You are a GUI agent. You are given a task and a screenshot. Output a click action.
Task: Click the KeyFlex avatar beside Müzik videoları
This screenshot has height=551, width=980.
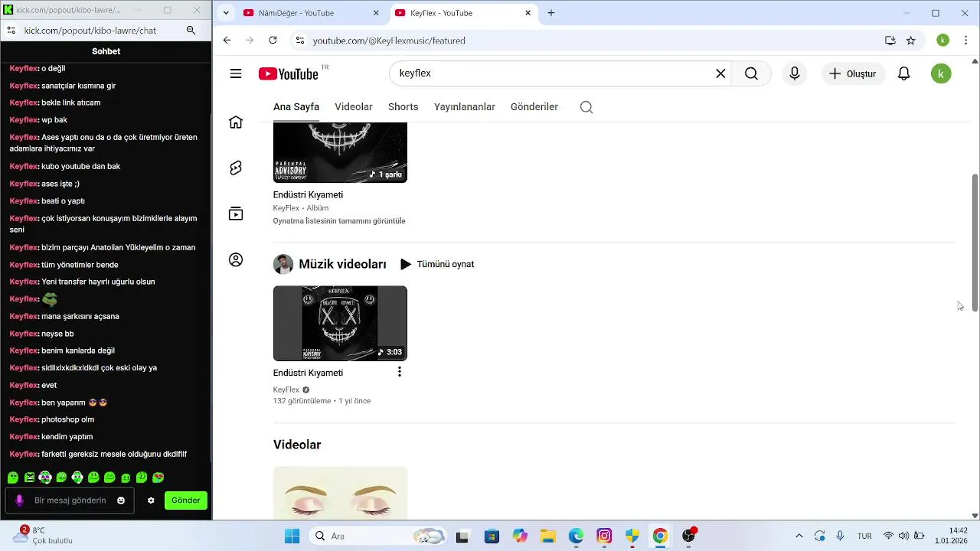tap(283, 264)
